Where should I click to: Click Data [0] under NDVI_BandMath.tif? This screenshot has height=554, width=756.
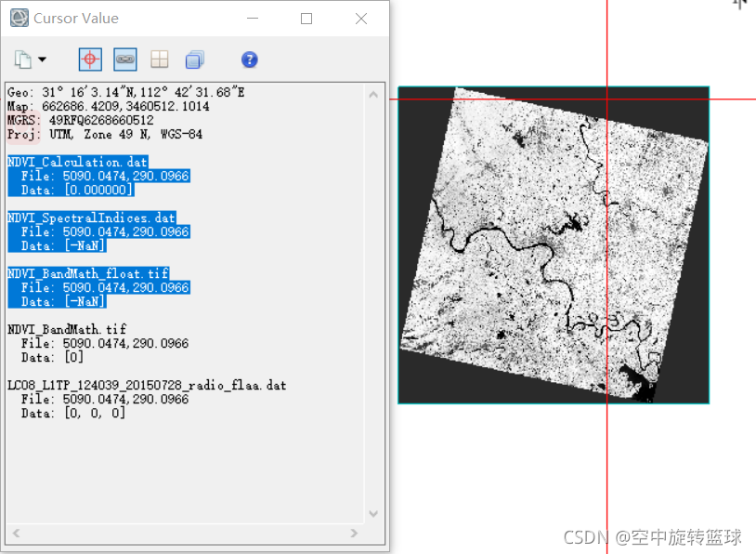[x=52, y=358]
